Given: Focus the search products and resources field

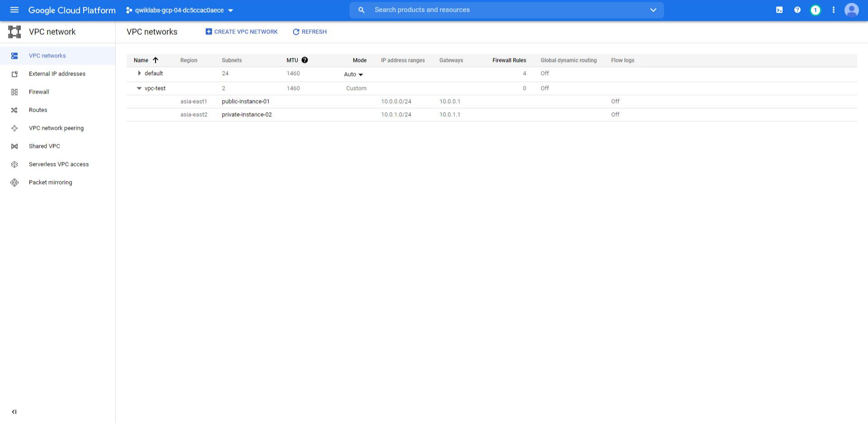Looking at the screenshot, I should click(x=506, y=10).
